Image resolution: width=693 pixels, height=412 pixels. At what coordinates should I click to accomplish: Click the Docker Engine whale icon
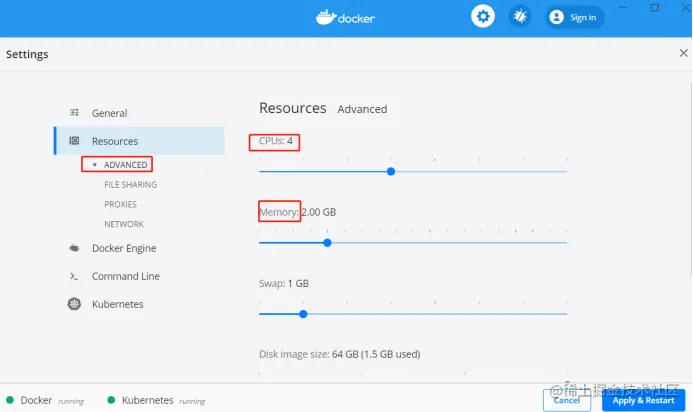coord(74,248)
